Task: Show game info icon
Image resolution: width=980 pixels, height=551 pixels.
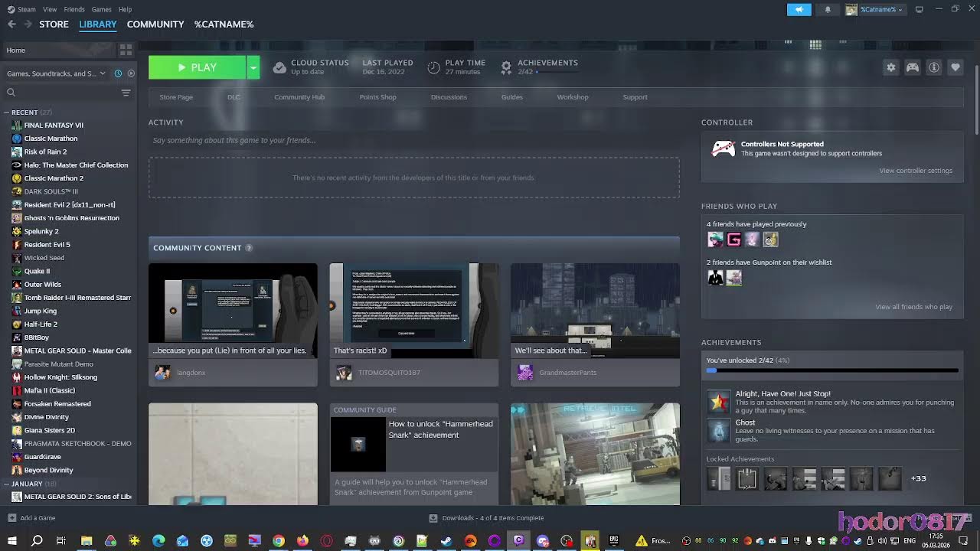Action: (934, 67)
